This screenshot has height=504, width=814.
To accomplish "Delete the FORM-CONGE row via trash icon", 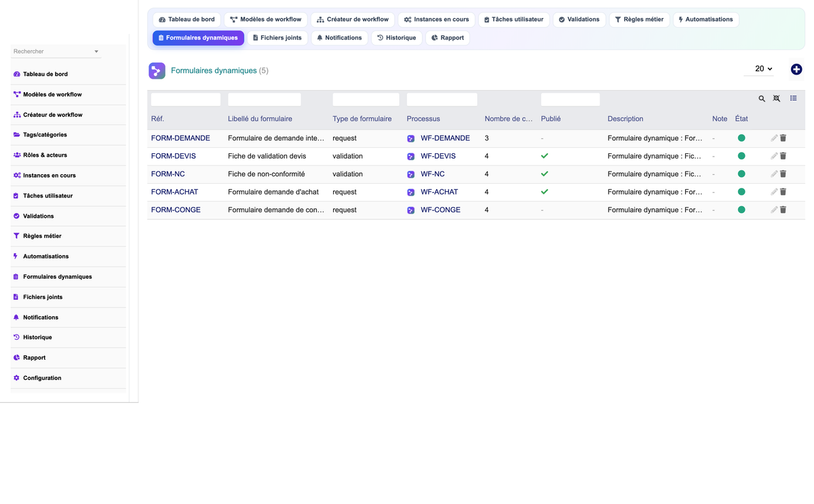I will click(x=783, y=210).
